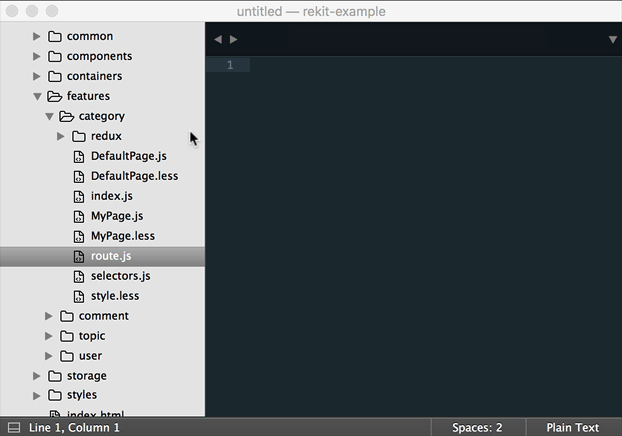Expand the containers folder arrow
This screenshot has width=622, height=436.
tap(36, 76)
